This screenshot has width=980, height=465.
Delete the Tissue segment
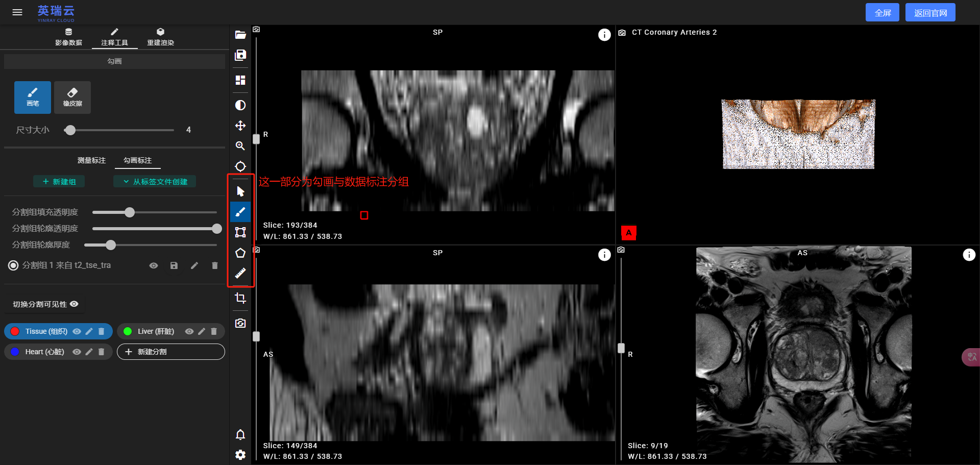coord(102,331)
